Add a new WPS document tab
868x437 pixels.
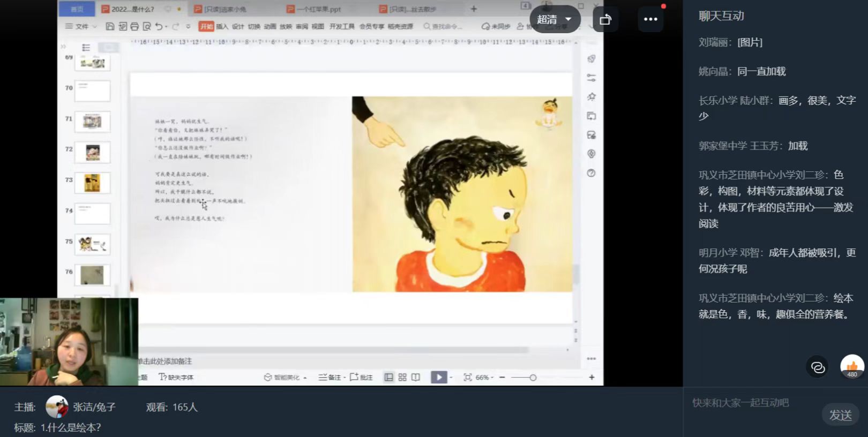[474, 9]
